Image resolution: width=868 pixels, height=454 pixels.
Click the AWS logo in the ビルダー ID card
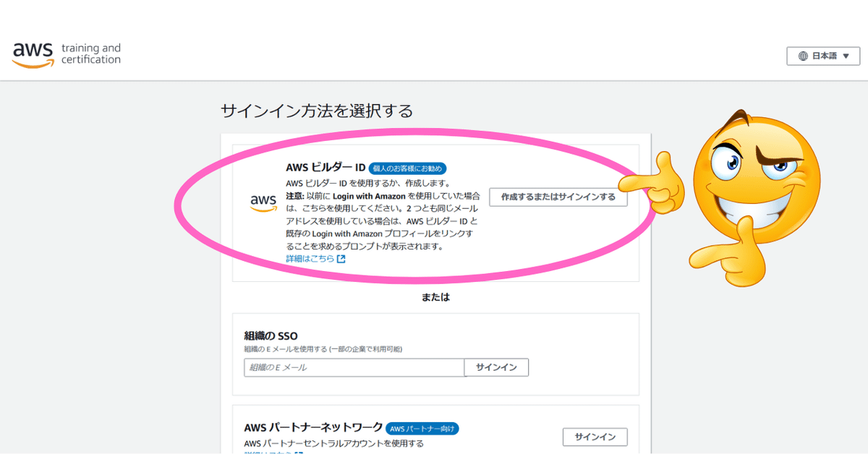click(263, 202)
